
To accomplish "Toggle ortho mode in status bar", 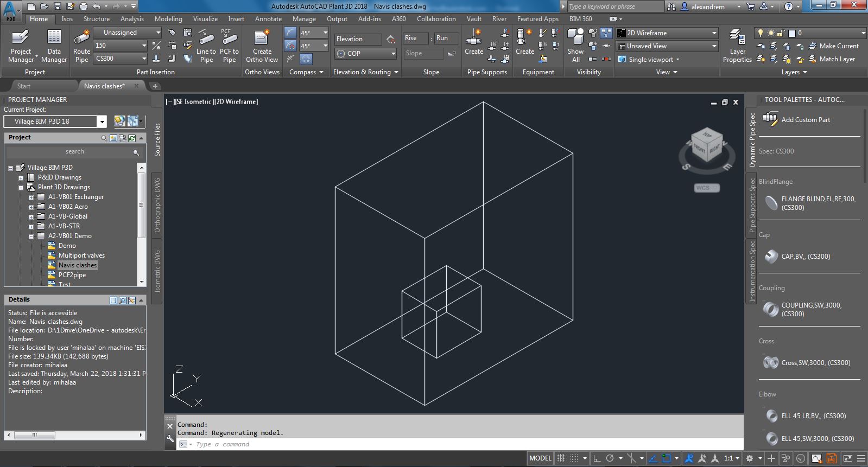I will (597, 458).
